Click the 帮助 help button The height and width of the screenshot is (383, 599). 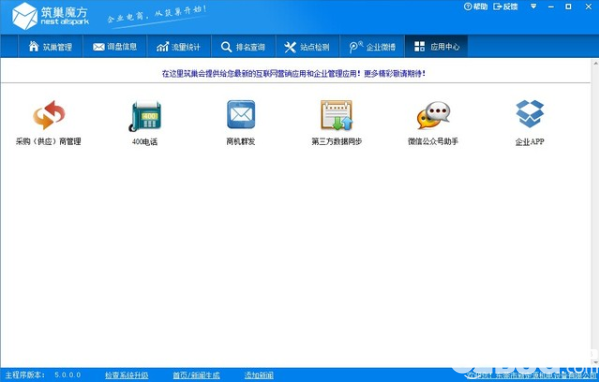tap(476, 6)
